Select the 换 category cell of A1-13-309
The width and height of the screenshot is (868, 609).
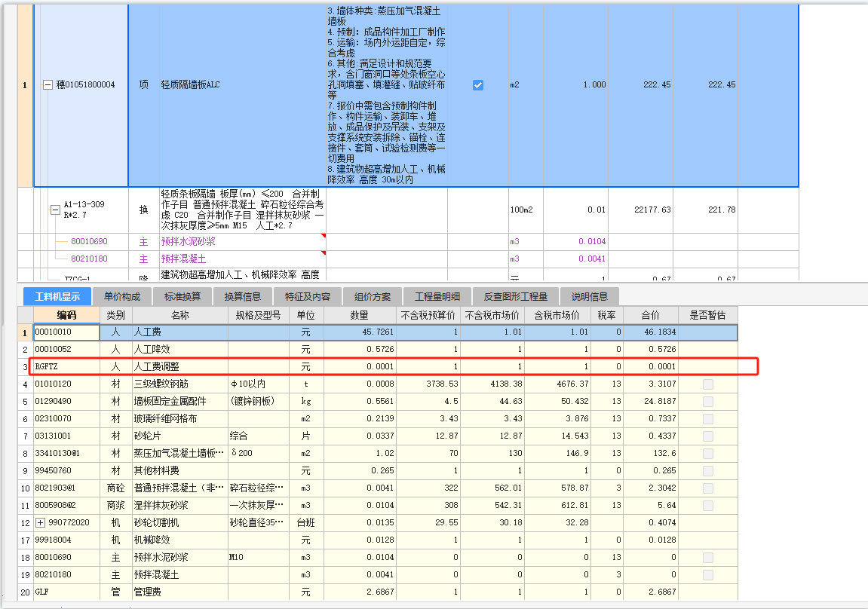144,210
